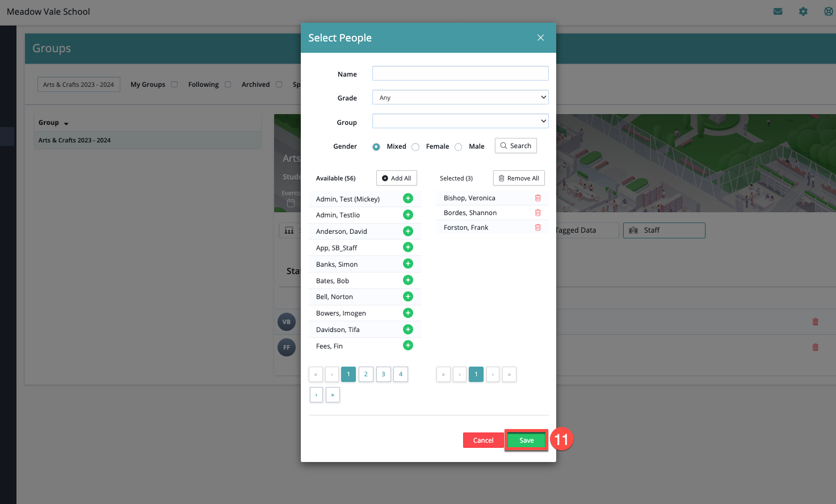
Task: Click the help lifebuoy icon
Action: tap(828, 11)
